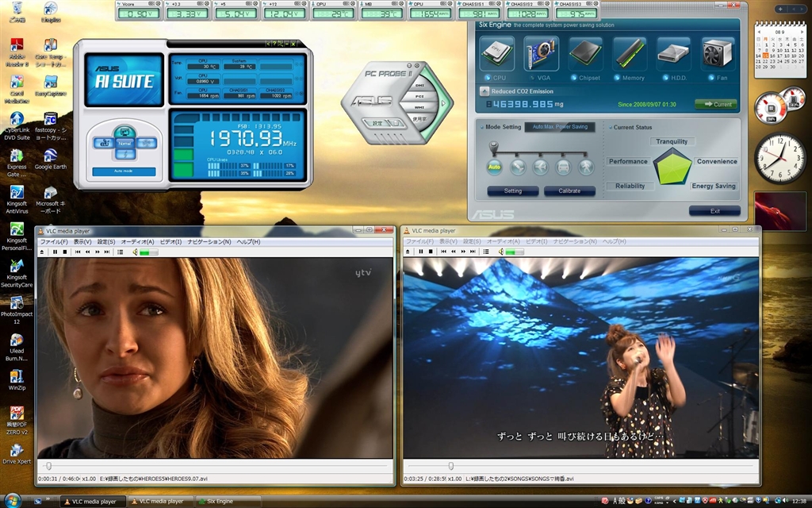This screenshot has width=812, height=508.
Task: Open WinZip desktop icon
Action: point(17,379)
